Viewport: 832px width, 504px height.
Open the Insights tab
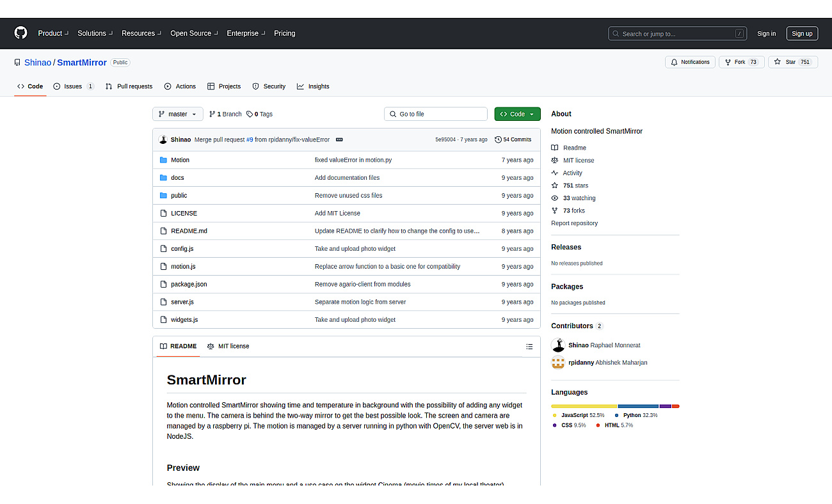pos(313,86)
